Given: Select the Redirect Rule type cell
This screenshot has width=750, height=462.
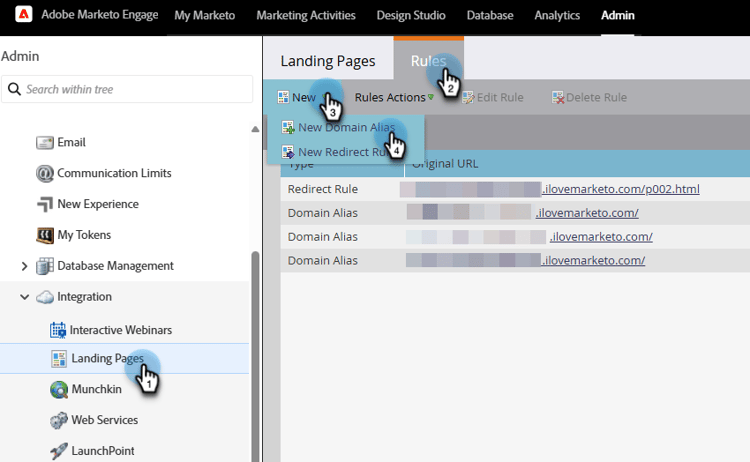Looking at the screenshot, I should [323, 189].
